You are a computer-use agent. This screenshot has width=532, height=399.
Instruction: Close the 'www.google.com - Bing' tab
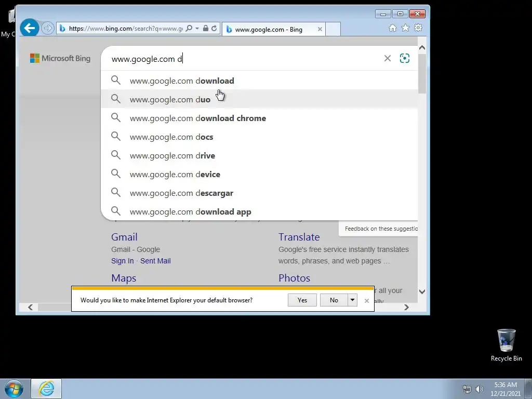click(x=320, y=29)
